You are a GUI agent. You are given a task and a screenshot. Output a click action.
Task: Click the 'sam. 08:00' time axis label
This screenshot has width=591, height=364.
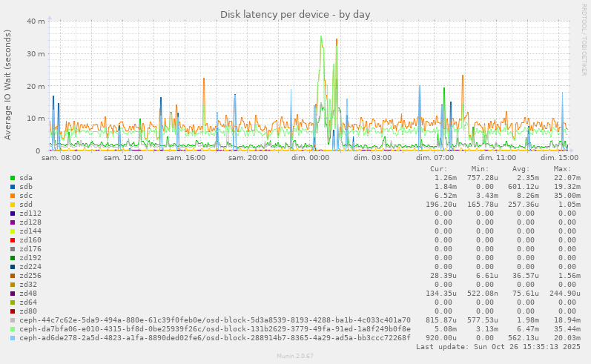[62, 158]
